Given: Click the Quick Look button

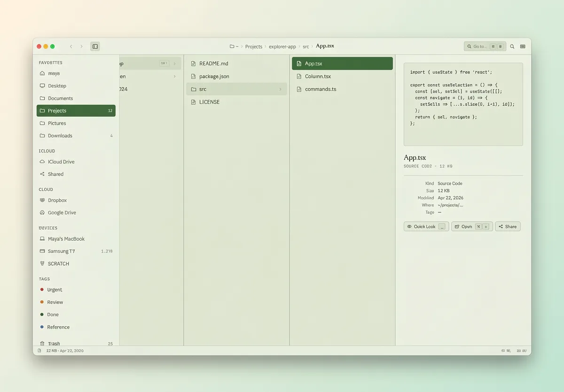Looking at the screenshot, I should tap(426, 227).
